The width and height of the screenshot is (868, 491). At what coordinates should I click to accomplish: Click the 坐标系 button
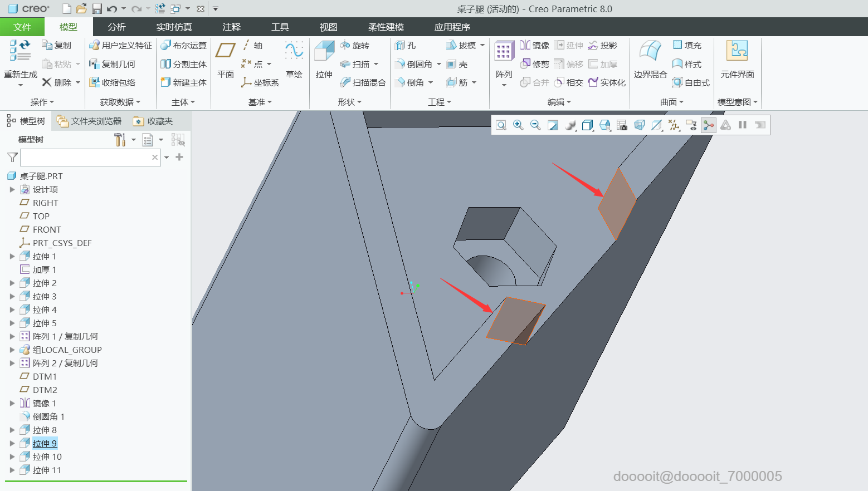click(260, 82)
